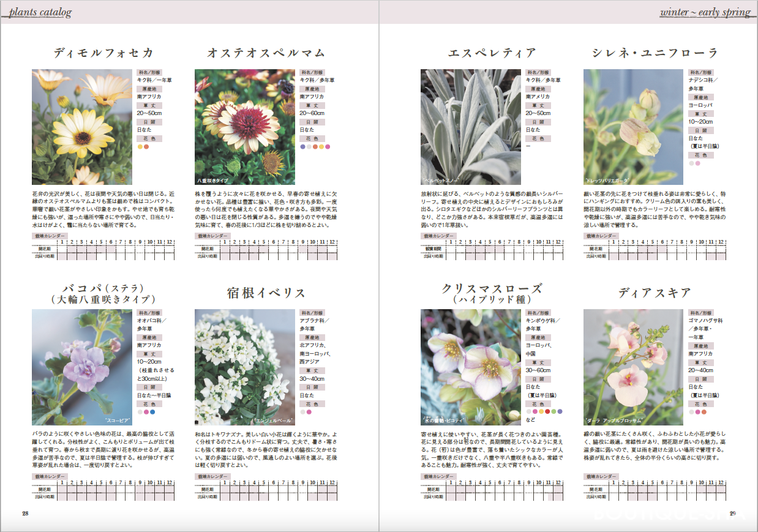The width and height of the screenshot is (758, 532).
Task: Click "ナデシコ科／" family text
Action: pyautogui.click(x=703, y=80)
